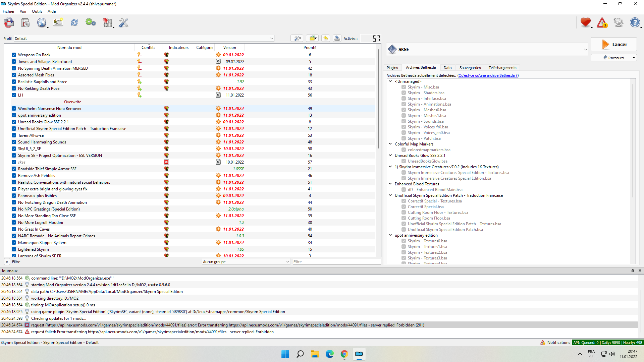Screen dimensions: 644x362
Task: Uncheck the Weapons On Back mod
Action: [x=14, y=55]
